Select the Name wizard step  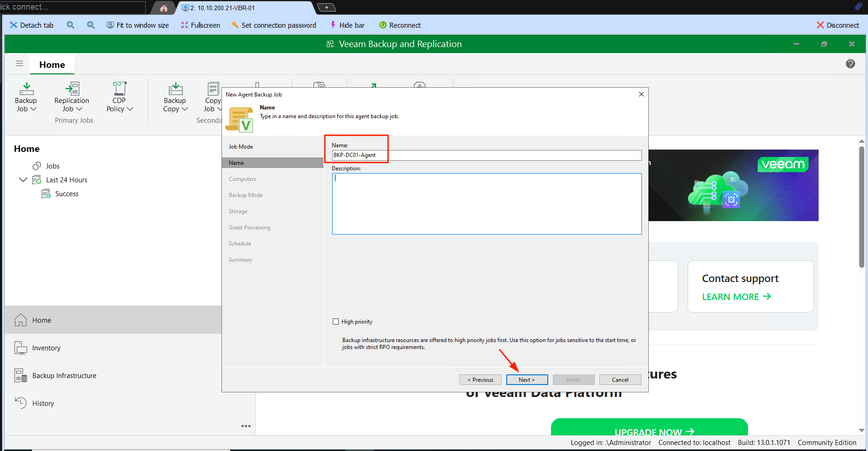point(273,162)
